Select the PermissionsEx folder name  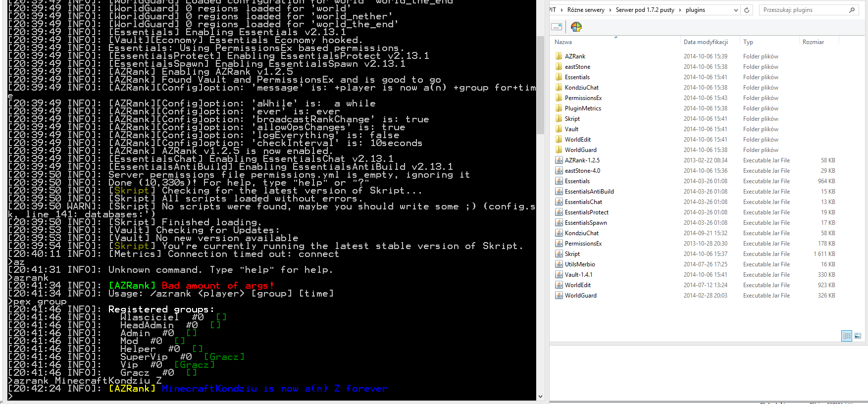click(x=583, y=98)
